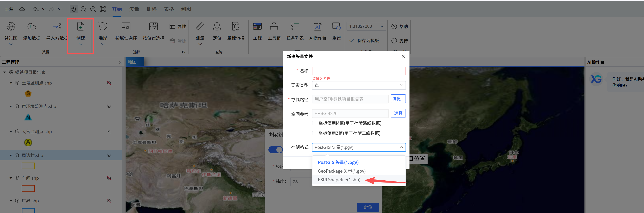
Task: Open the Task List icon
Action: pyautogui.click(x=295, y=26)
